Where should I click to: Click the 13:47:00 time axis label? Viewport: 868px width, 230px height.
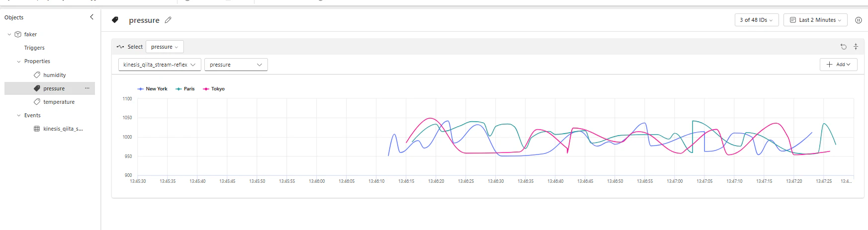click(675, 181)
